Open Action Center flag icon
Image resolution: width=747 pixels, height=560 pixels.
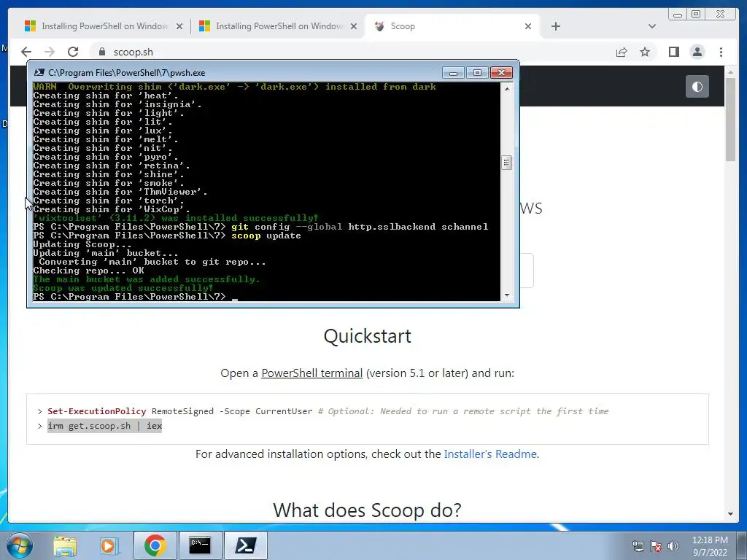[656, 546]
